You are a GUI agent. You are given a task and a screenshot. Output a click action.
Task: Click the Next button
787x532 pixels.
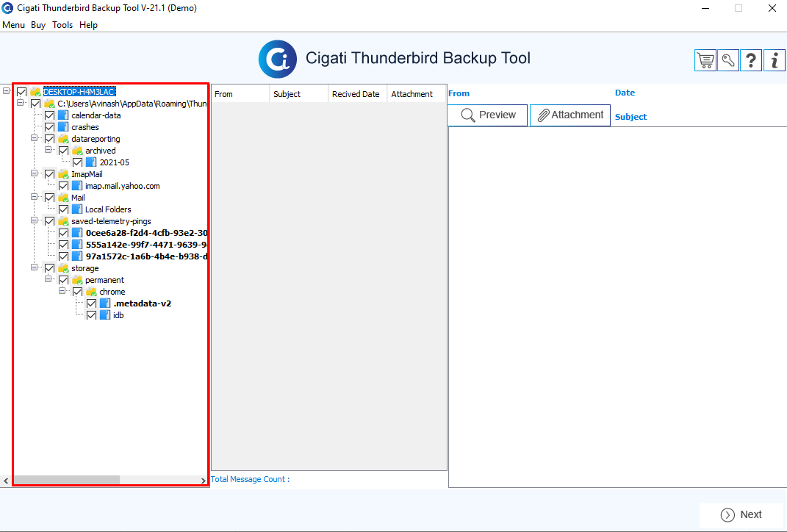click(741, 515)
